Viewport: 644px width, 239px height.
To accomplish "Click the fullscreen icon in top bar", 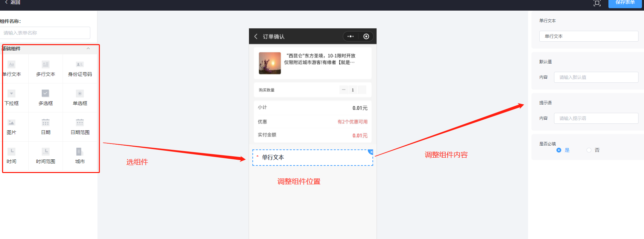I will click(x=597, y=3).
